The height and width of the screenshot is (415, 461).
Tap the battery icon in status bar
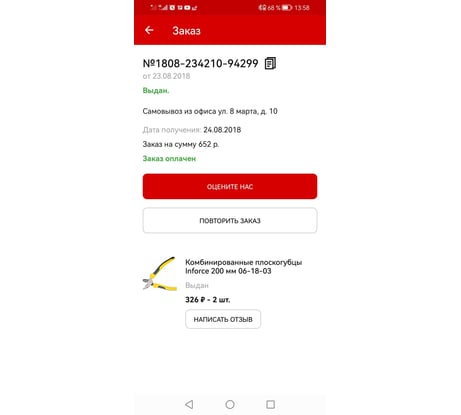pos(287,7)
